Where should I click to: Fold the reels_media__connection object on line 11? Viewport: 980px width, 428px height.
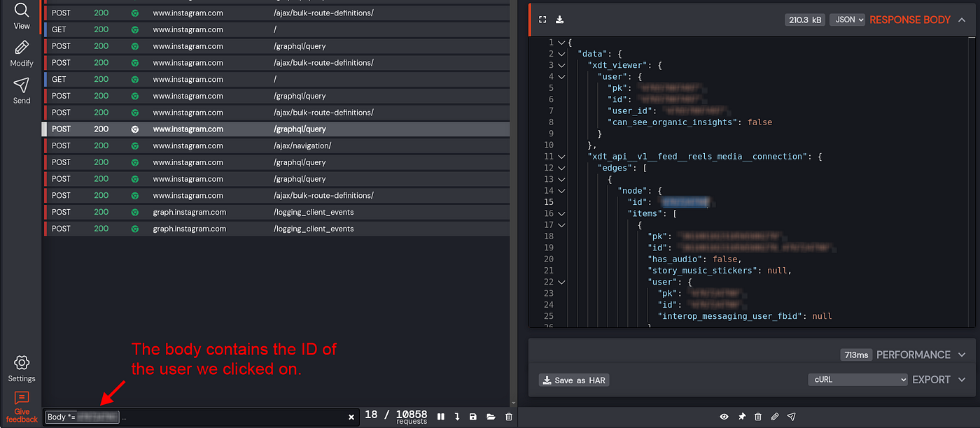(561, 157)
